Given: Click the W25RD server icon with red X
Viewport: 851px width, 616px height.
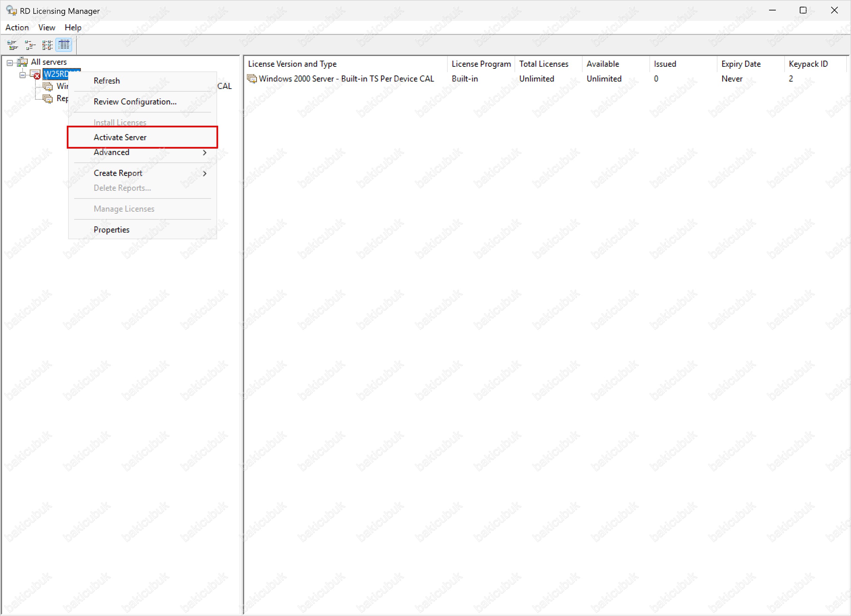Looking at the screenshot, I should (x=35, y=74).
